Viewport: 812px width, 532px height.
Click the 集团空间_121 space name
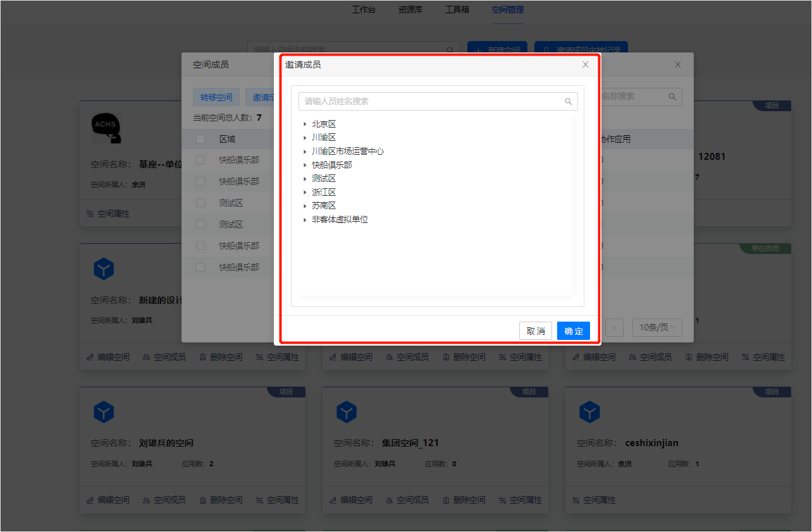(x=410, y=443)
